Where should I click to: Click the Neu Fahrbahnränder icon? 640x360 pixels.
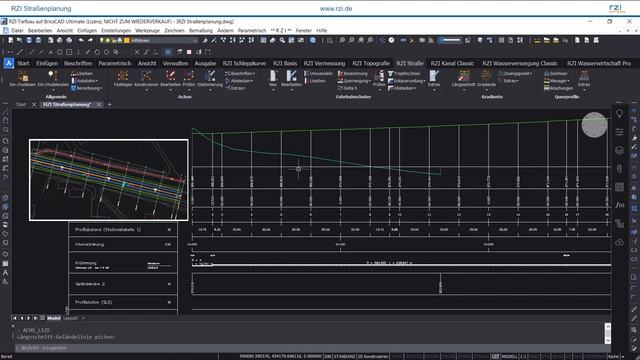tap(273, 76)
